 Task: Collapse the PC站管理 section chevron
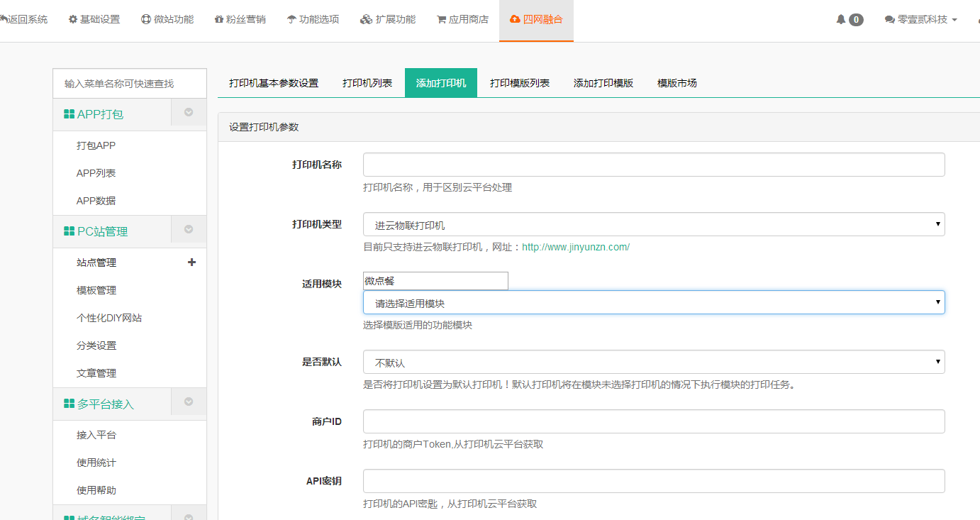[x=189, y=229]
